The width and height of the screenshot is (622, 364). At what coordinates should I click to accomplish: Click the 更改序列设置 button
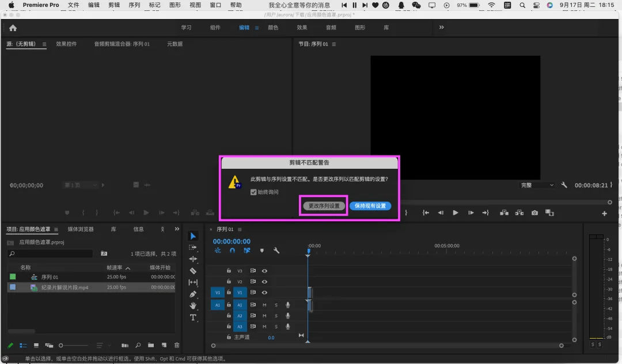324,206
